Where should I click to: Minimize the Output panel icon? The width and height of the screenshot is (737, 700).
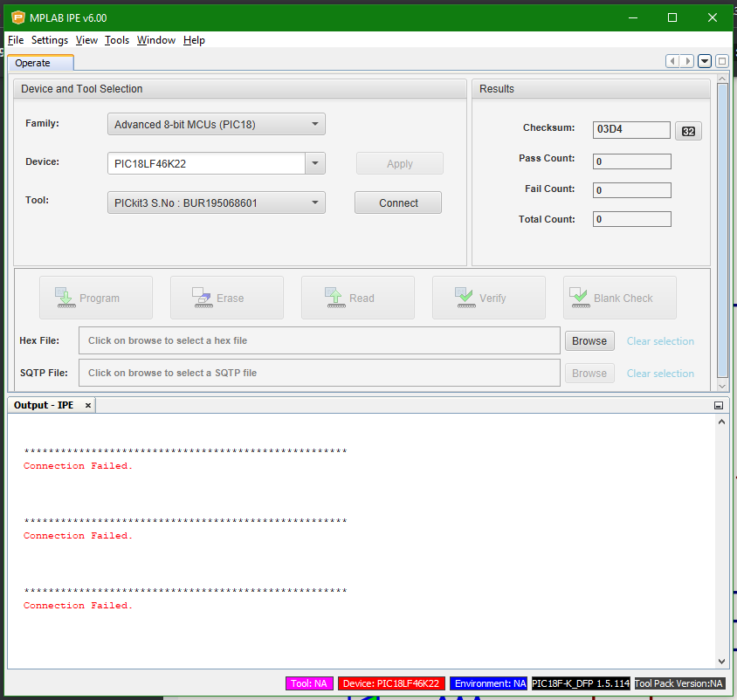pos(718,406)
